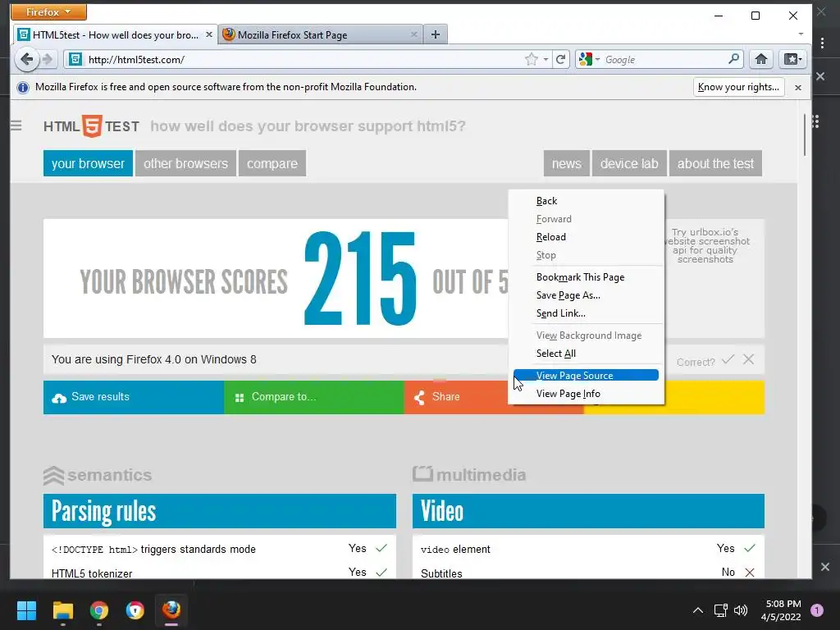Click the Video section header
This screenshot has height=630, width=840.
[588, 511]
